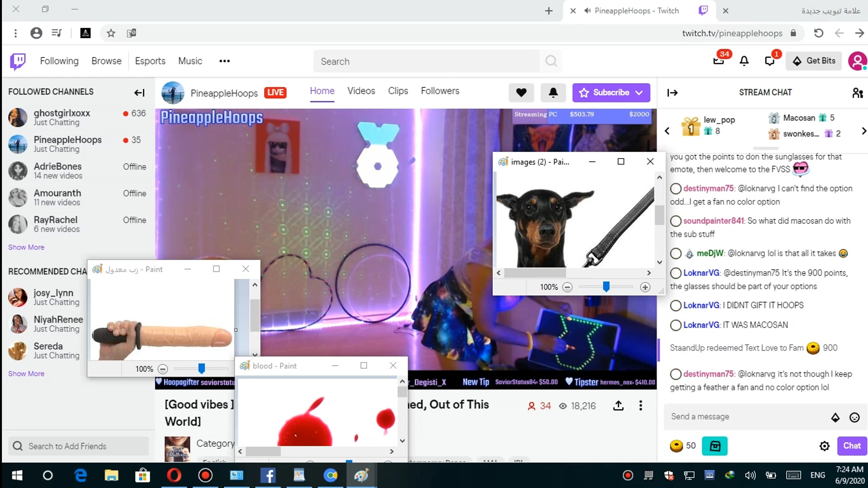
Task: Click the channel notification bell button
Action: (553, 93)
